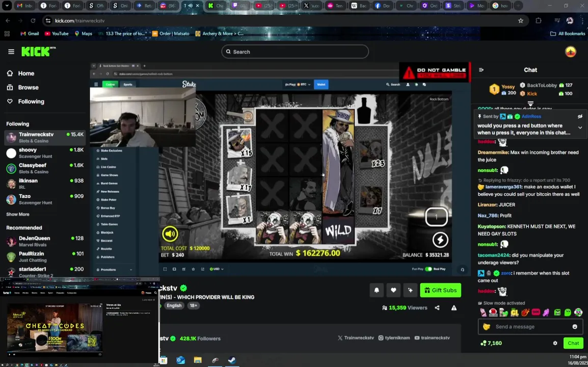Open chat settings gear icon
Screen dimensions: 588x367
(x=555, y=343)
